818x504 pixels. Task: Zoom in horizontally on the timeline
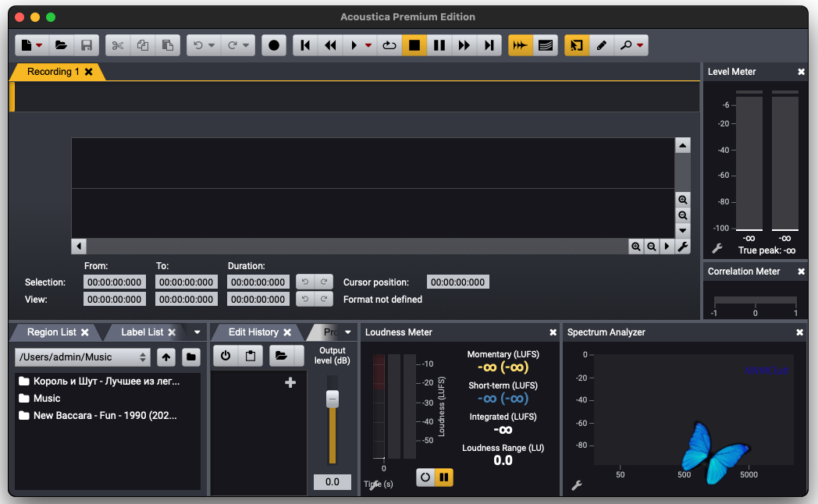635,247
